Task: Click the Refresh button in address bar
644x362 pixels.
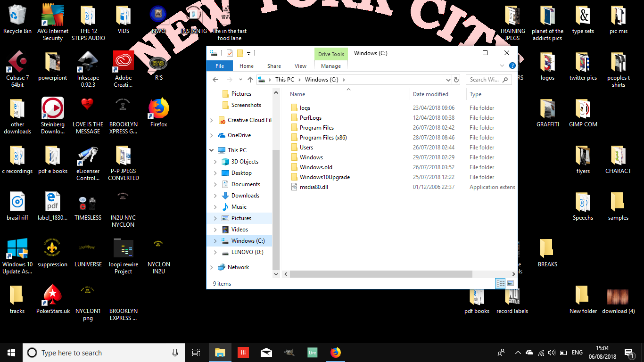Action: point(456,80)
